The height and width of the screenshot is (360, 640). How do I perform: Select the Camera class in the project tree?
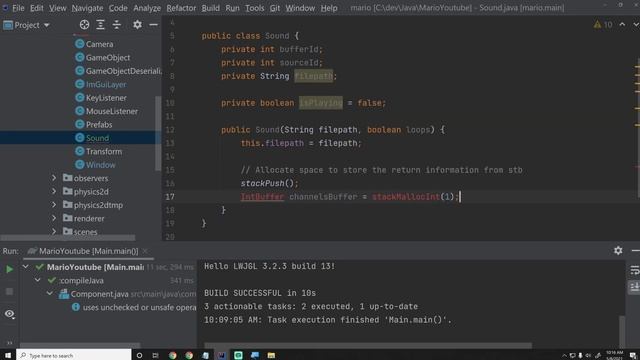click(x=99, y=44)
